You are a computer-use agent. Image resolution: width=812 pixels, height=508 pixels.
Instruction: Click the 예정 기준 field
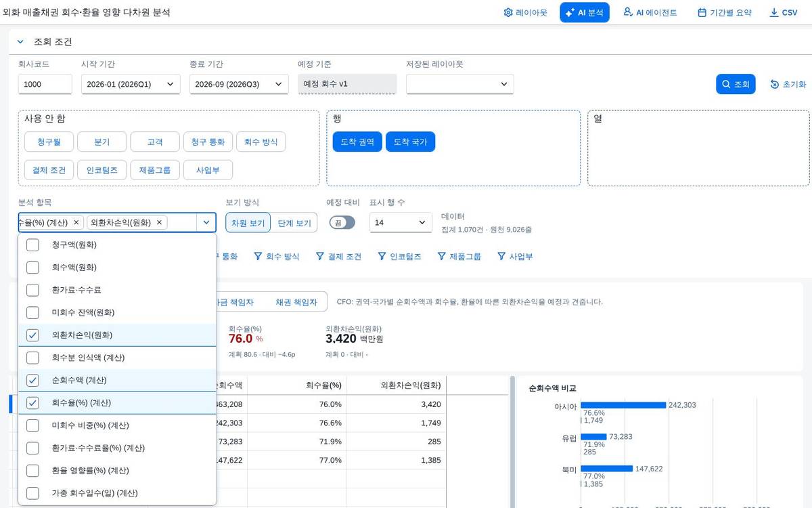pos(347,84)
